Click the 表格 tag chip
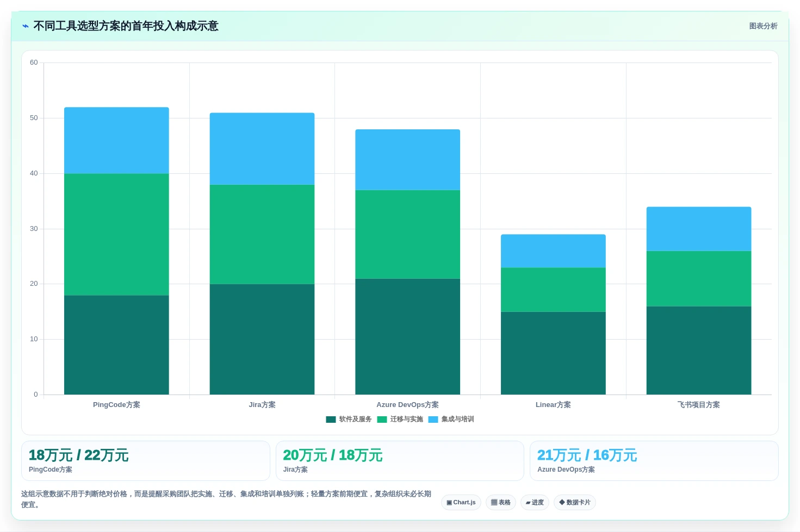 click(501, 503)
